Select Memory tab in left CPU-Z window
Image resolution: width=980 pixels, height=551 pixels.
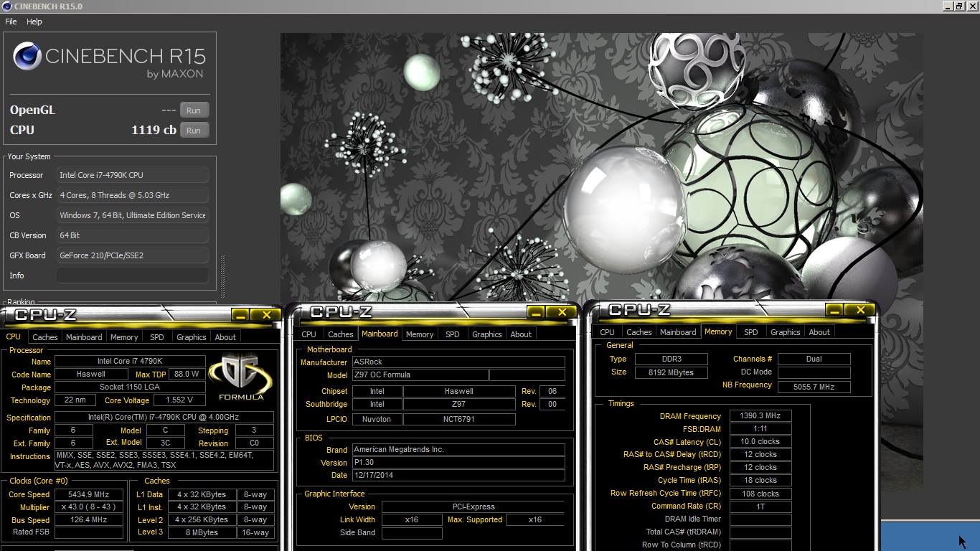(124, 337)
